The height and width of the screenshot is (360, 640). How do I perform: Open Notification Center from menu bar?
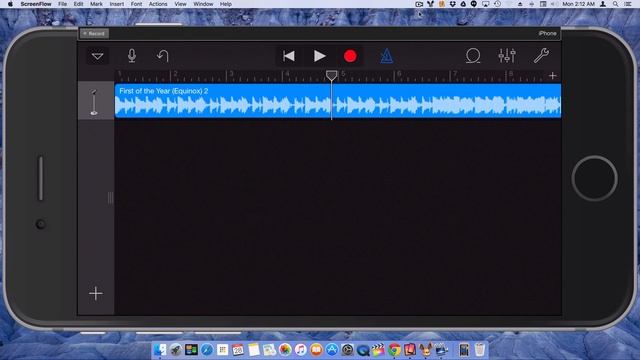click(x=628, y=4)
